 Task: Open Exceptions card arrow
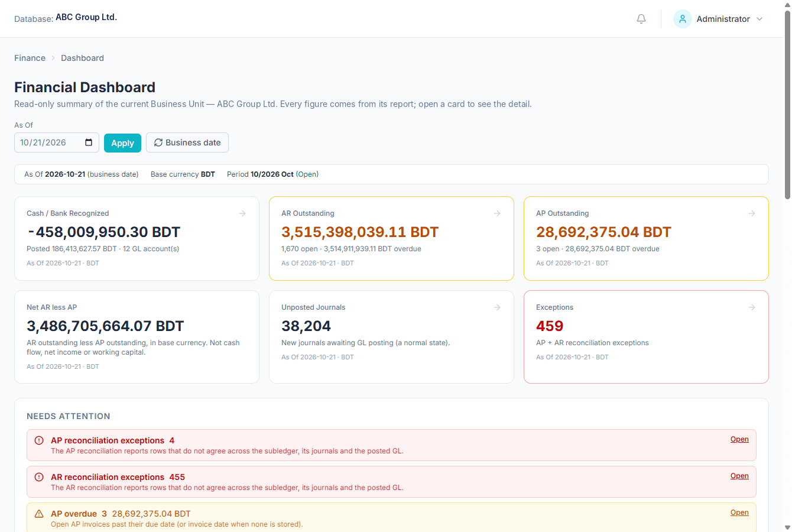[x=752, y=307]
